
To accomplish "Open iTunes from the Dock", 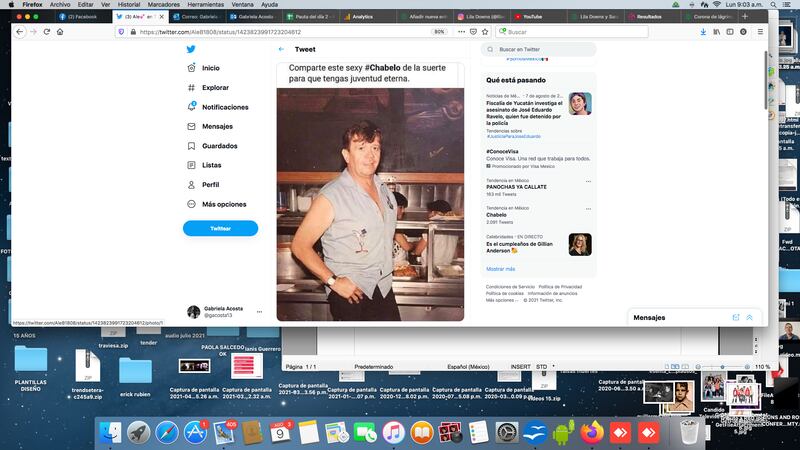I will click(x=393, y=433).
